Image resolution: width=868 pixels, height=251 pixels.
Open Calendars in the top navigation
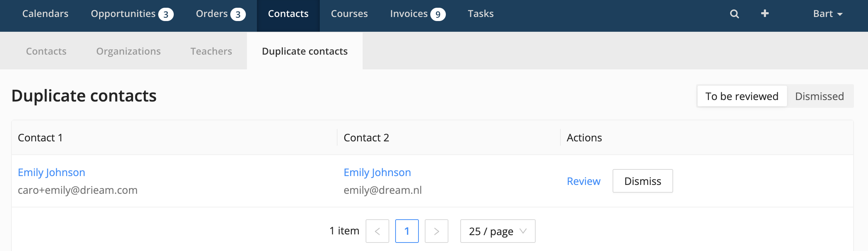(x=45, y=14)
